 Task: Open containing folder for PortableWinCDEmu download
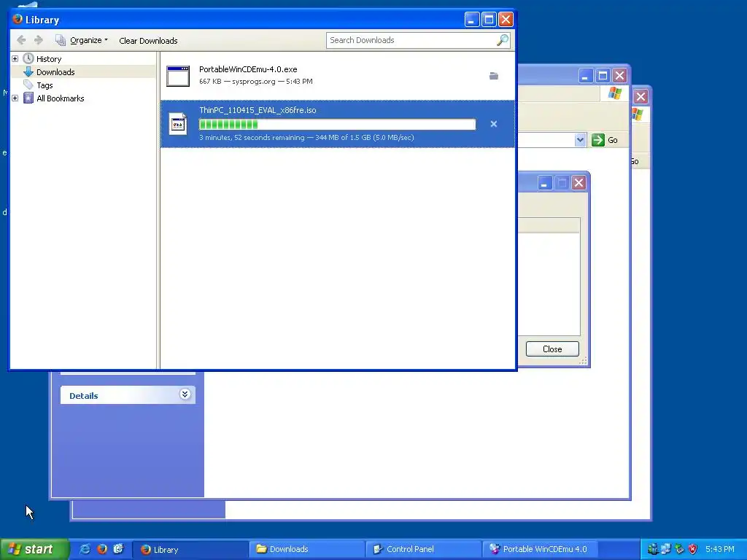tap(494, 76)
